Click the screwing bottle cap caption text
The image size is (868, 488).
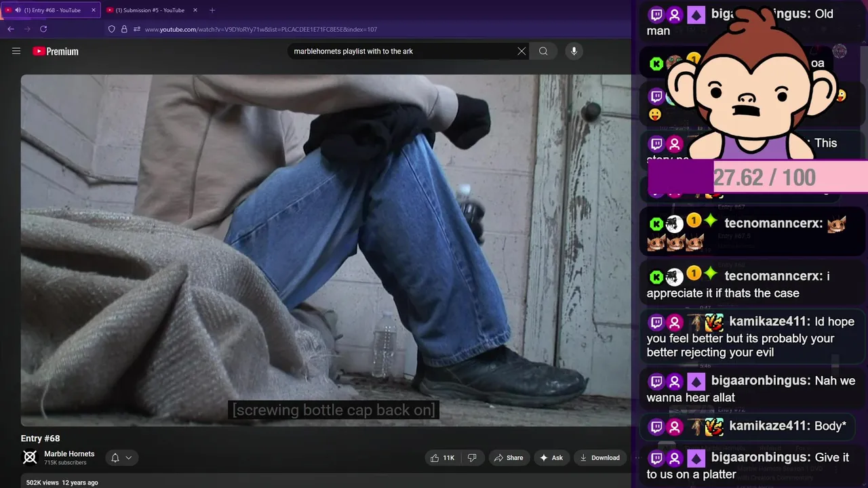[x=333, y=410]
